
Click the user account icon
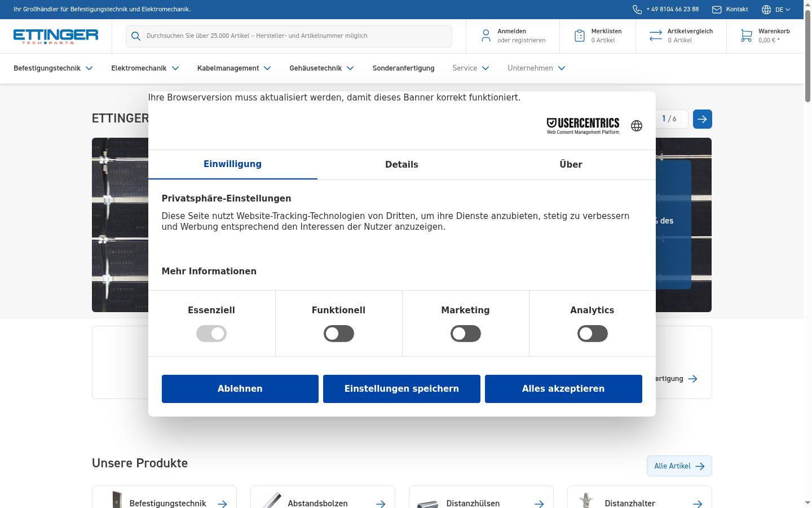click(486, 36)
